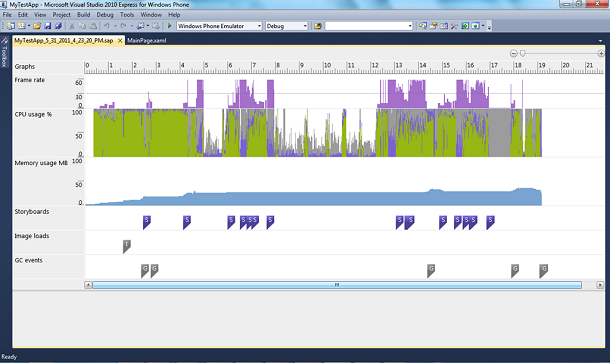This screenshot has width=610, height=363.
Task: Zoom in the timeline with the plus icon
Action: coord(601,53)
